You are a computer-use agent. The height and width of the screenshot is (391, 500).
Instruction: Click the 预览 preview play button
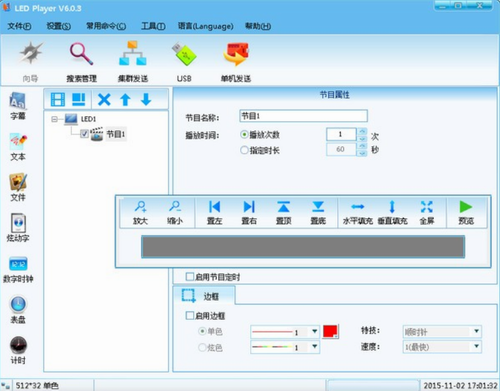[x=466, y=212]
